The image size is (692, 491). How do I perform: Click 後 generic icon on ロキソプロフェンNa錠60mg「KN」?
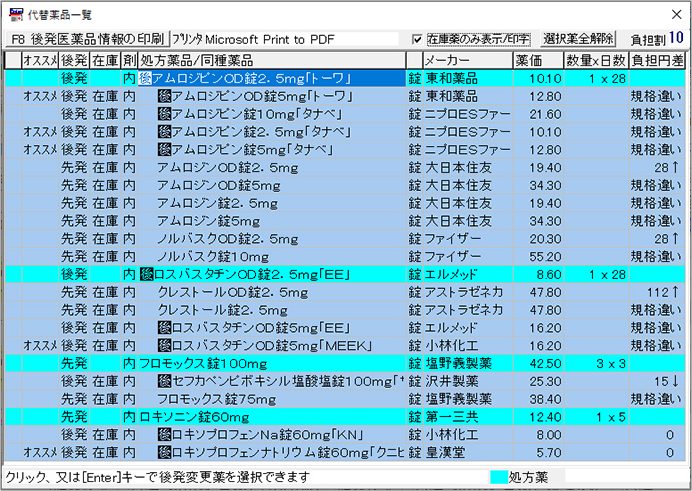164,435
